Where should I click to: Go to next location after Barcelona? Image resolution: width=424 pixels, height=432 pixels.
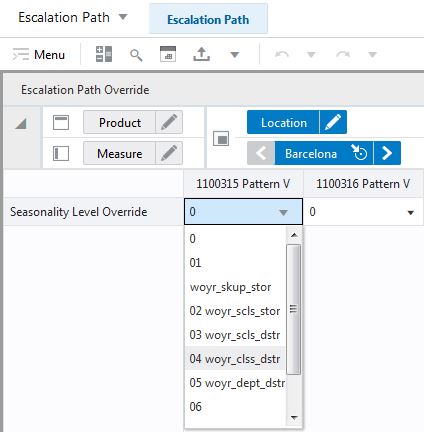pos(387,153)
